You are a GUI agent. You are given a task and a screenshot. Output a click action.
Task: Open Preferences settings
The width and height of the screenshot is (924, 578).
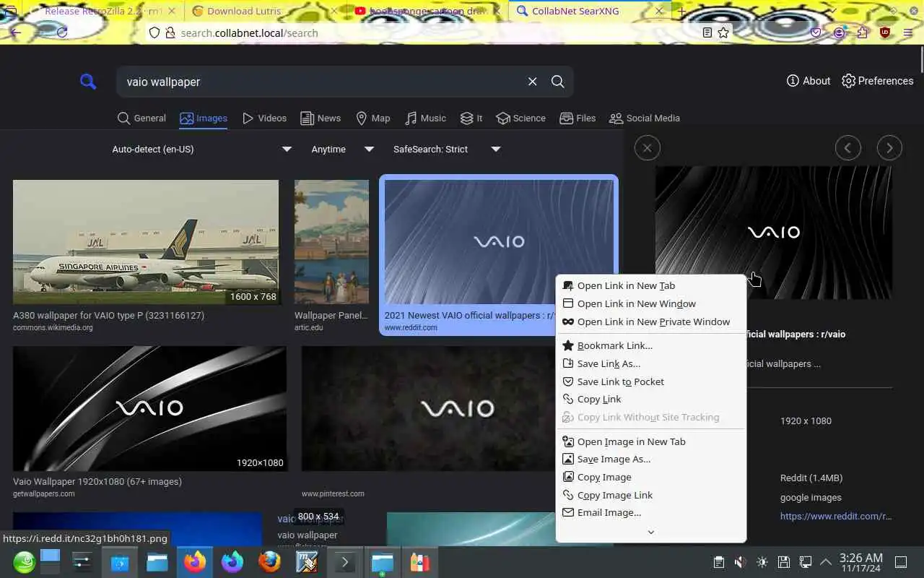tap(878, 81)
